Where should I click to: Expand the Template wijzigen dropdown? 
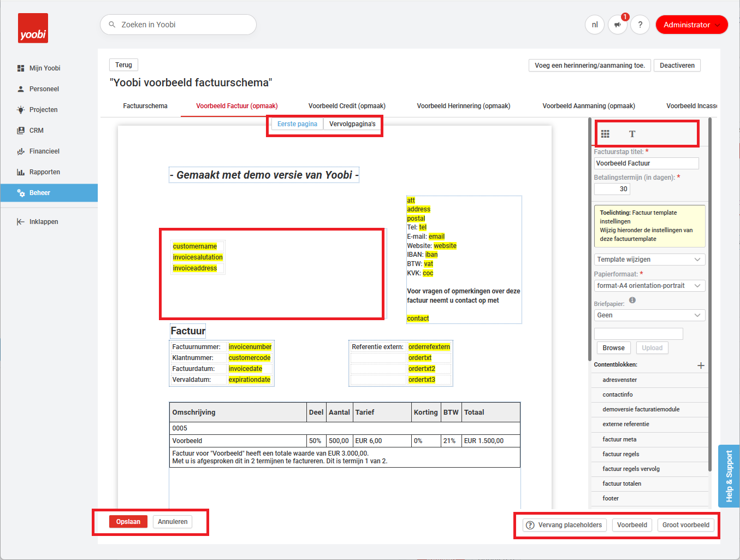coord(649,260)
